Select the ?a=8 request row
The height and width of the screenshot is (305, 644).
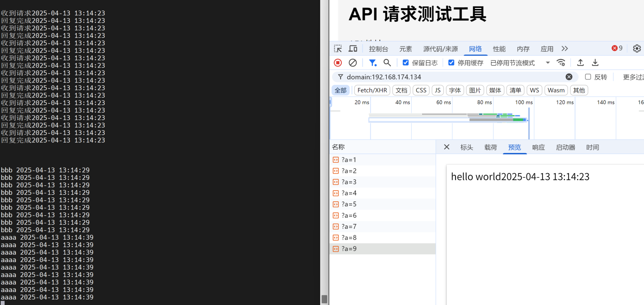click(382, 238)
